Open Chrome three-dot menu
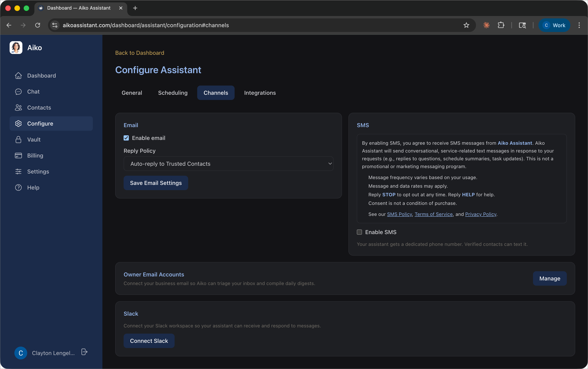Screen dimensions: 588x369 coord(579,25)
